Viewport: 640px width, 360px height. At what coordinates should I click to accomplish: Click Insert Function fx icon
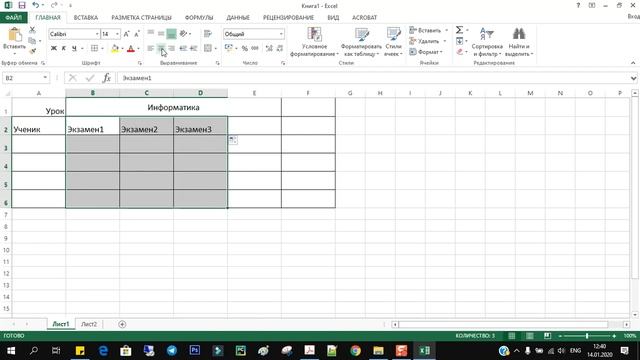pos(107,78)
